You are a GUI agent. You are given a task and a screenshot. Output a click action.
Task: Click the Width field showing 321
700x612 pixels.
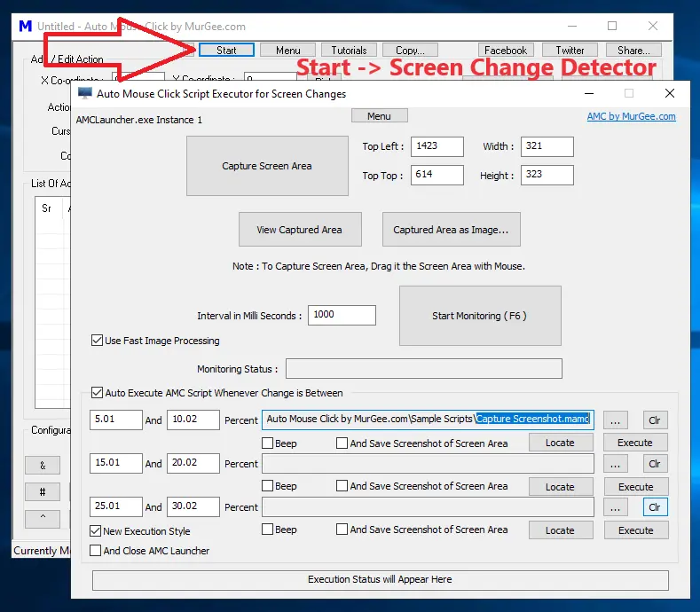coord(547,146)
